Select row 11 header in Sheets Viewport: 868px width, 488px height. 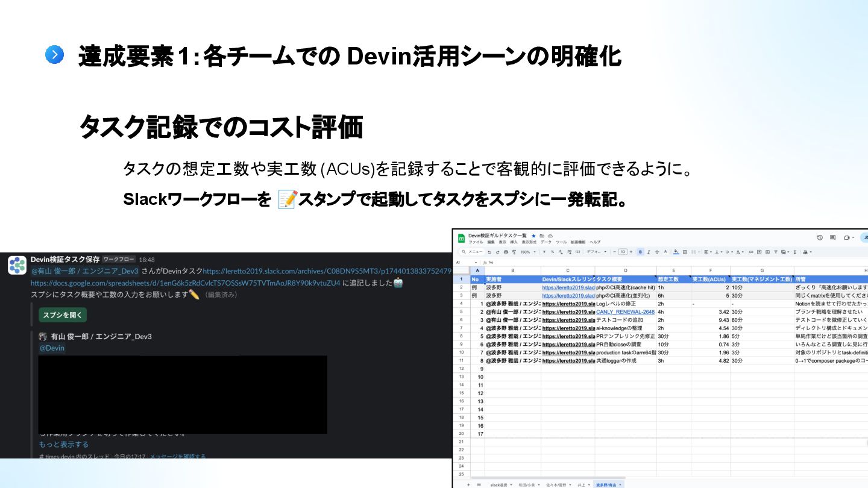click(x=461, y=360)
